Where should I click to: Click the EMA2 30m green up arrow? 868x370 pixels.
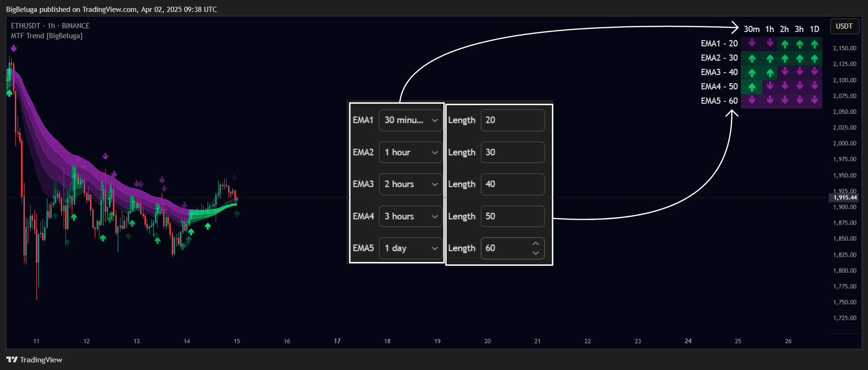click(x=752, y=59)
